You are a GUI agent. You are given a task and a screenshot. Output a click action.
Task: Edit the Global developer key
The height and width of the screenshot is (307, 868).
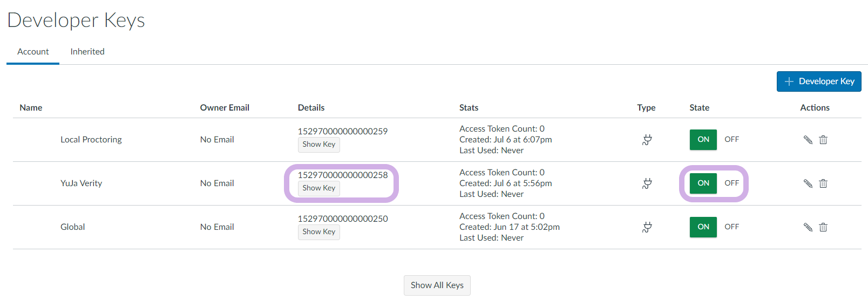point(808,227)
